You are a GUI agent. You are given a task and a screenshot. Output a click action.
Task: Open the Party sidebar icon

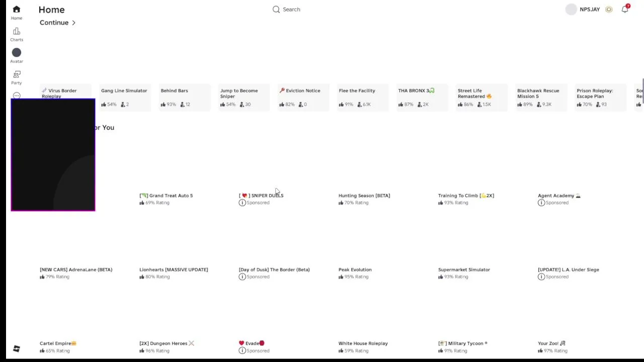[17, 74]
